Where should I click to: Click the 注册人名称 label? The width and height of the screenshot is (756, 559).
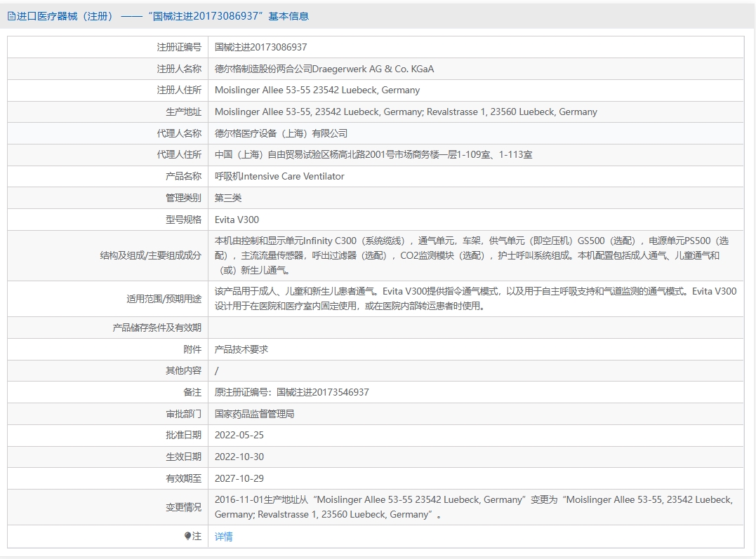pos(179,69)
